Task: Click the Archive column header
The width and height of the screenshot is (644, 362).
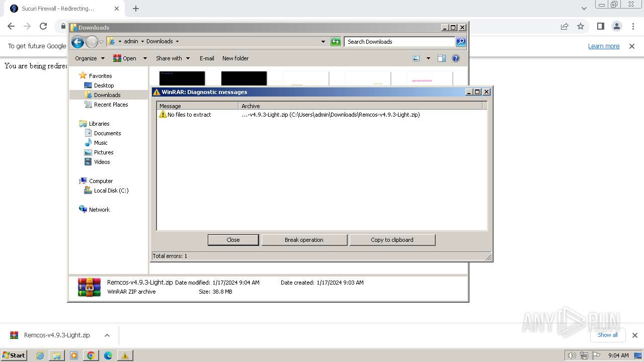Action: pos(360,106)
